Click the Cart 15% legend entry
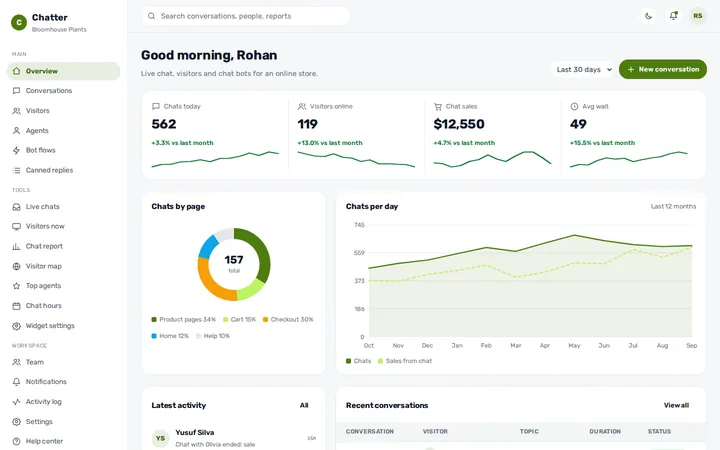 click(239, 320)
